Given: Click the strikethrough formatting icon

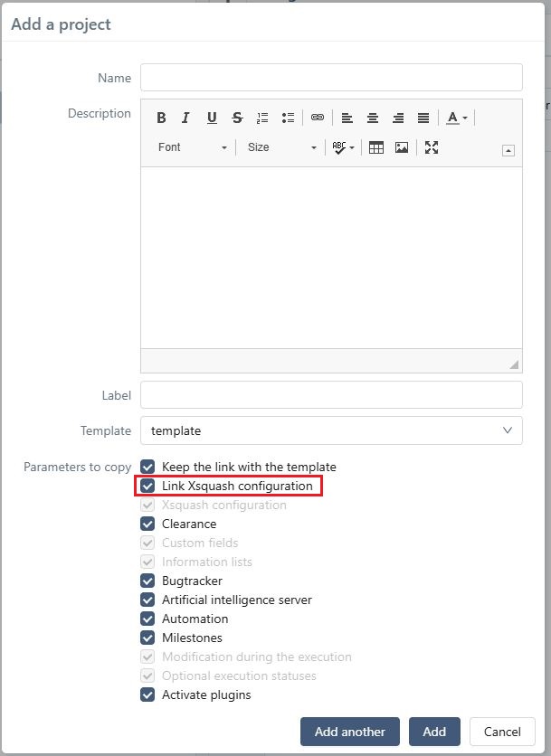Looking at the screenshot, I should [237, 118].
